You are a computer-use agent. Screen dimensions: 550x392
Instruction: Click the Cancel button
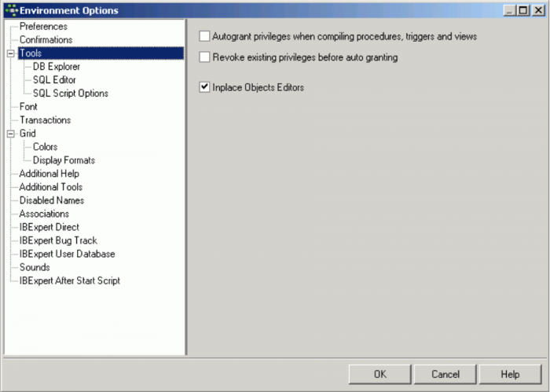445,374
